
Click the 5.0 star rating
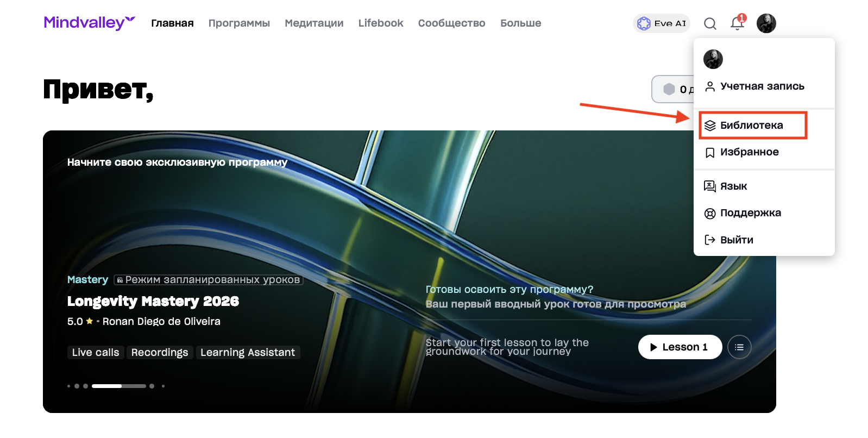(x=80, y=322)
